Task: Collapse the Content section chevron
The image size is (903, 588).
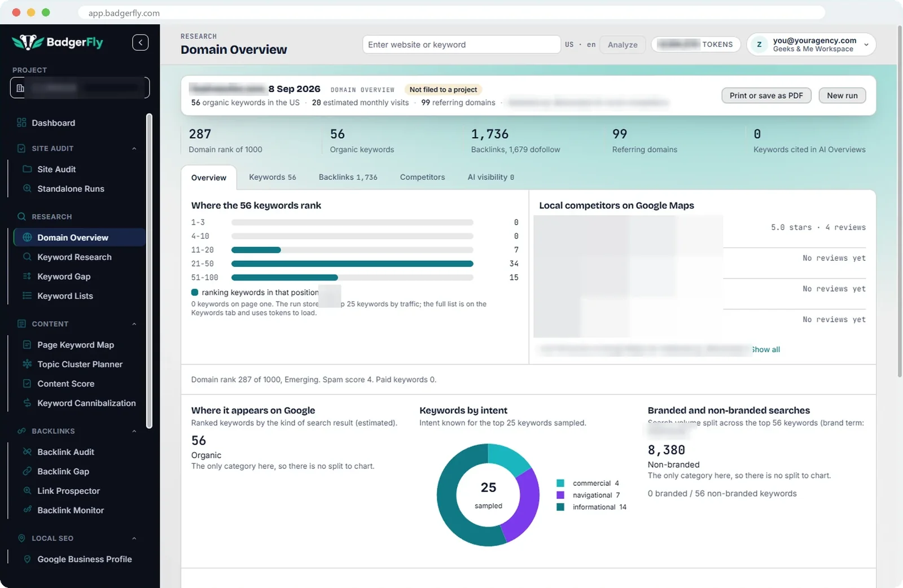Action: [134, 324]
